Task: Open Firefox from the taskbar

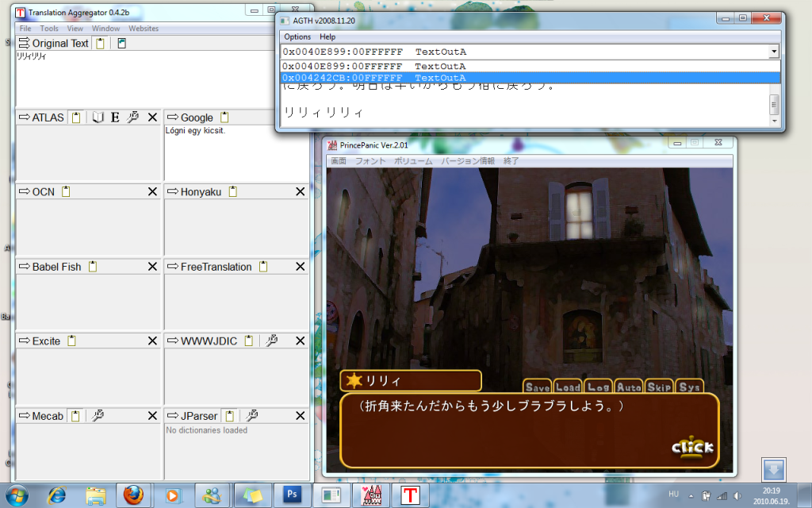Action: [134, 495]
